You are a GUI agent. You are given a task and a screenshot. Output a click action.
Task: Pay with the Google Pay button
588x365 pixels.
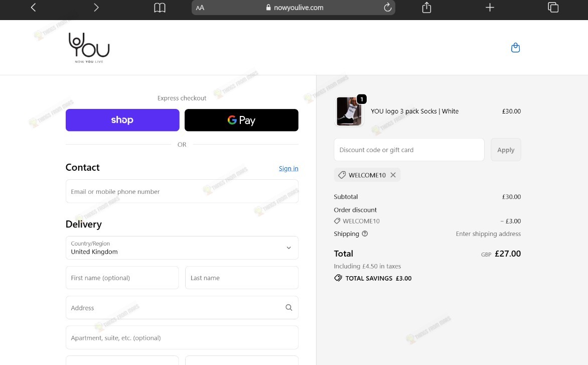pos(241,120)
